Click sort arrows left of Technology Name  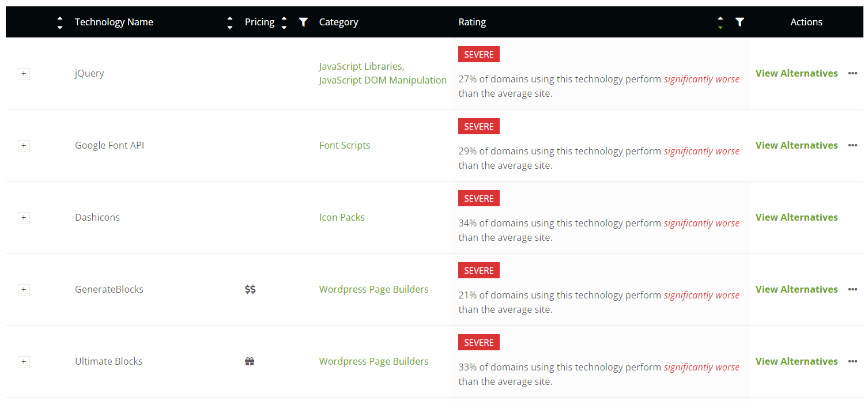60,22
